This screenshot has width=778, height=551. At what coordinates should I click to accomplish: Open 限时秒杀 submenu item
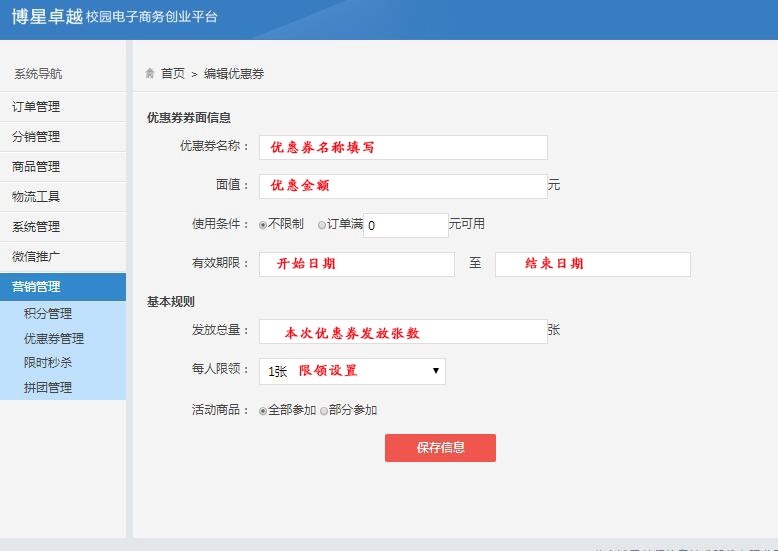pyautogui.click(x=48, y=363)
